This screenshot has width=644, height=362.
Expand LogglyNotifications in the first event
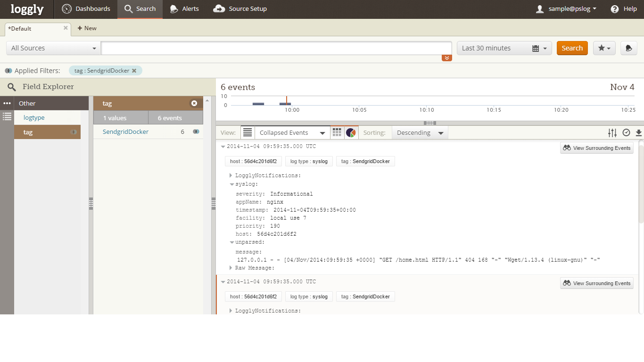(231, 175)
